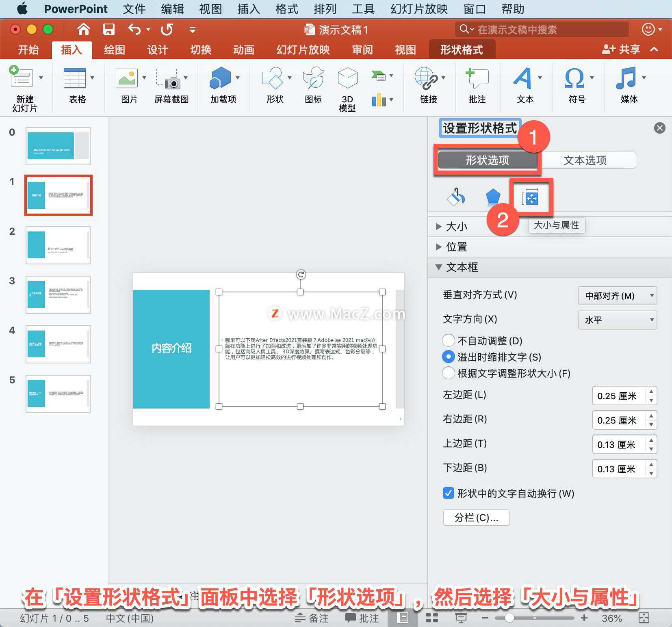Open the Effects pentagon tab
Screen dimensions: 672x627
point(493,197)
